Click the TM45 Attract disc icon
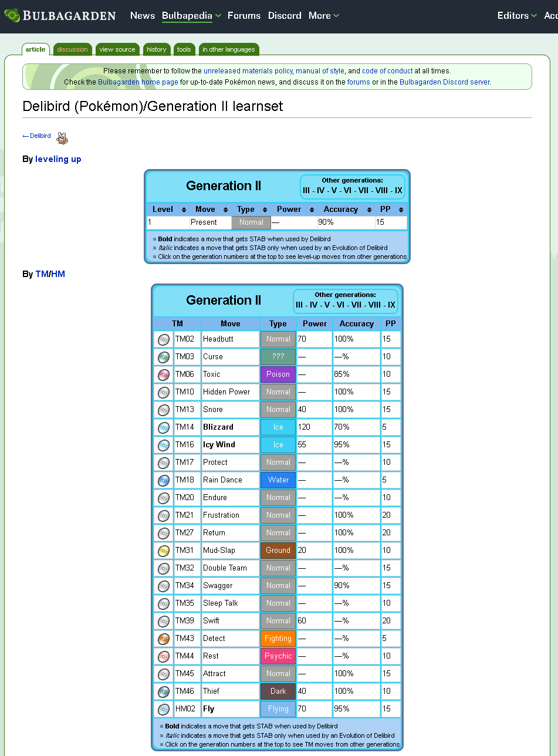 [164, 674]
